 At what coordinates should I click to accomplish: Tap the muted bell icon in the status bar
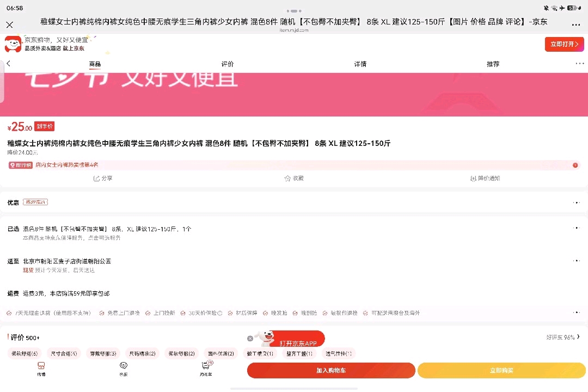tap(547, 8)
